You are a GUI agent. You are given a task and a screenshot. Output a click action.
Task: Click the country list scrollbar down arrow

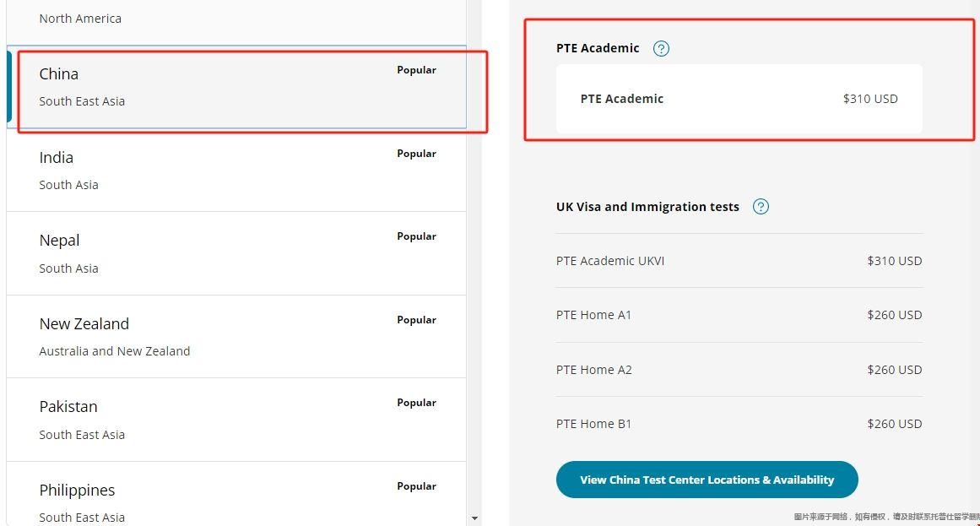[474, 518]
